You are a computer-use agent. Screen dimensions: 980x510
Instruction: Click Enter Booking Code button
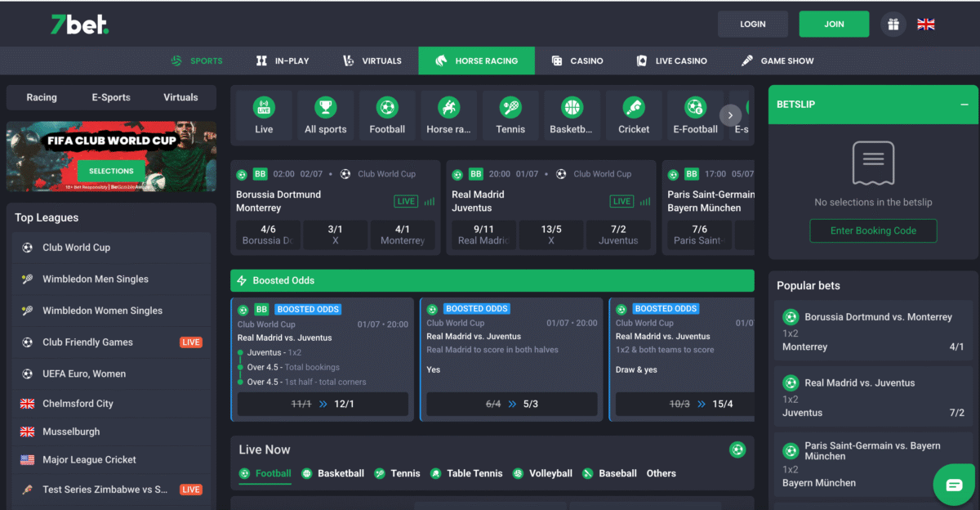pos(873,230)
